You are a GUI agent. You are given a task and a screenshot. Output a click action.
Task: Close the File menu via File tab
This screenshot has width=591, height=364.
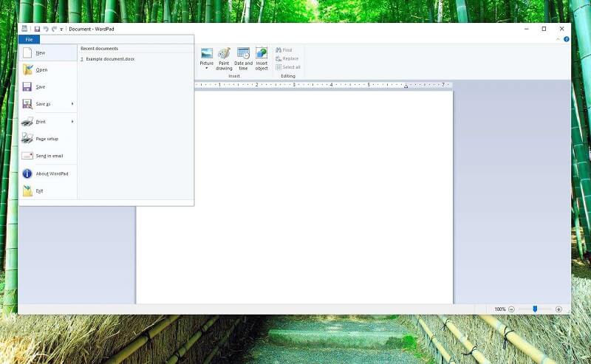tap(29, 40)
